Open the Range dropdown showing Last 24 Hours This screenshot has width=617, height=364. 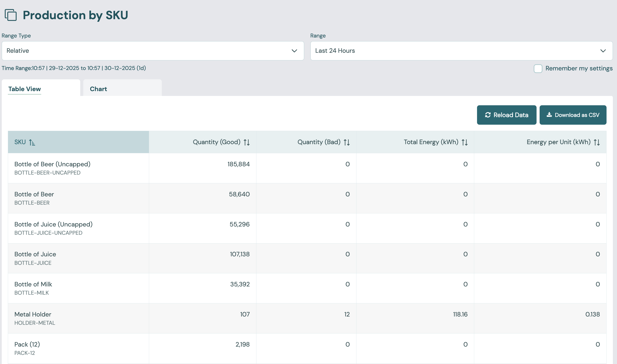point(462,51)
